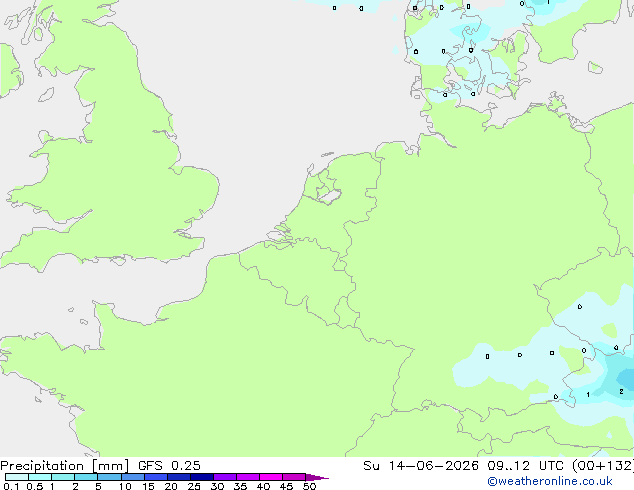The height and width of the screenshot is (490, 634).
Task: Click the "50" legend scale label
Action: pyautogui.click(x=309, y=486)
